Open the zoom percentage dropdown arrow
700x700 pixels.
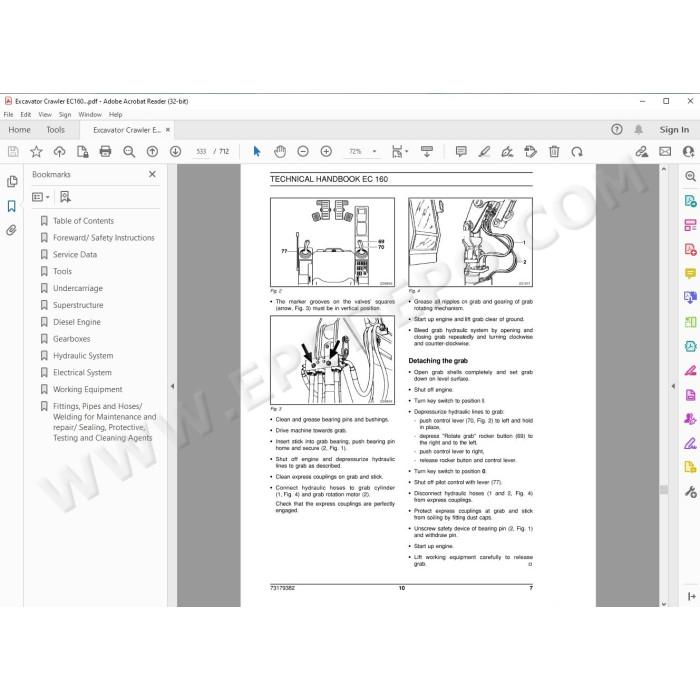click(x=374, y=152)
